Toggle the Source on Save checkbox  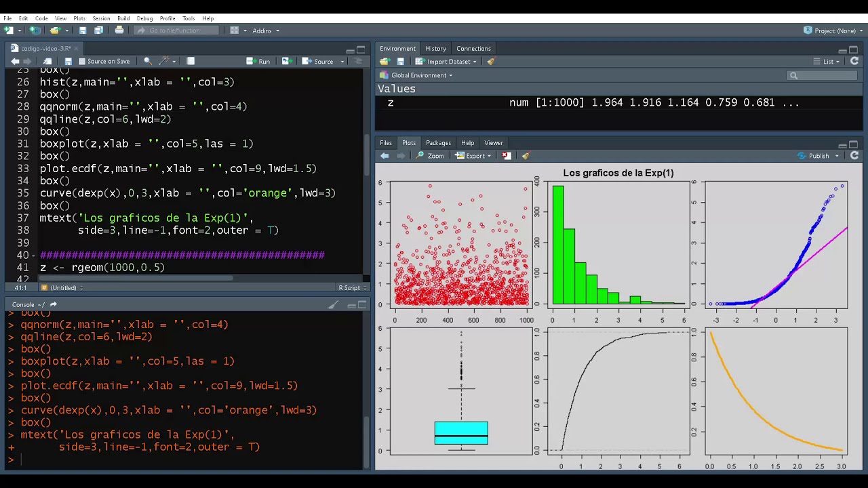click(x=82, y=61)
